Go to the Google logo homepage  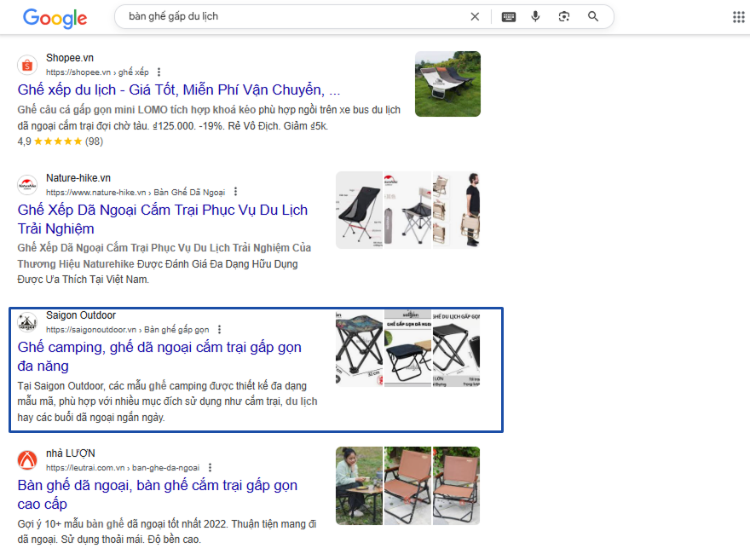(55, 18)
